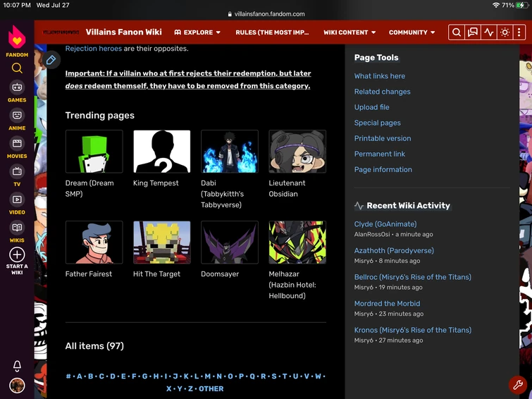Click the Villains Fanon Wiki small logo
Screen dimensions: 532x399
click(x=61, y=32)
